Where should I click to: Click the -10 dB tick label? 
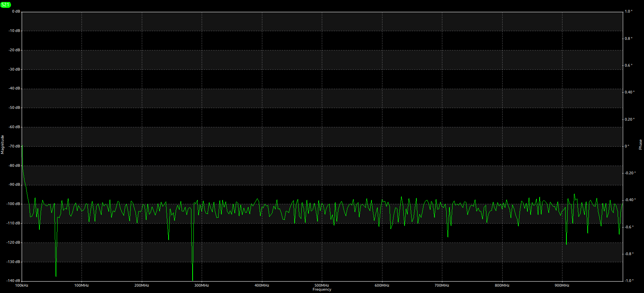click(15, 31)
